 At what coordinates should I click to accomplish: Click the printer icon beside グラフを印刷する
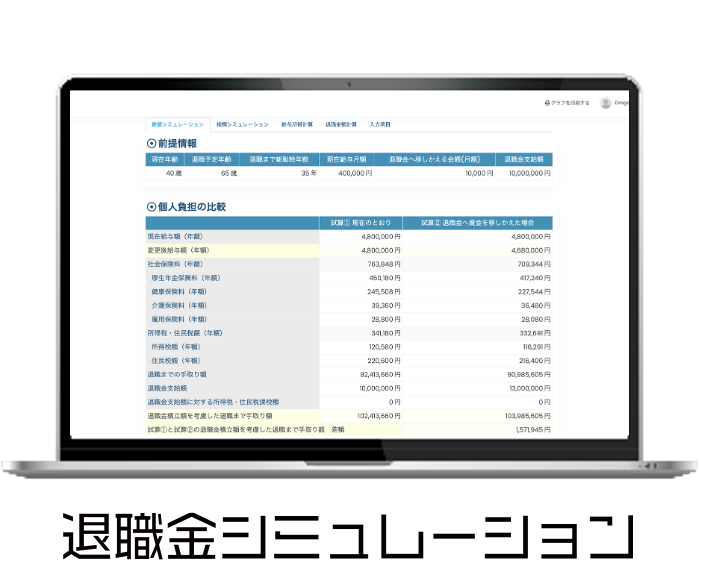click(547, 102)
